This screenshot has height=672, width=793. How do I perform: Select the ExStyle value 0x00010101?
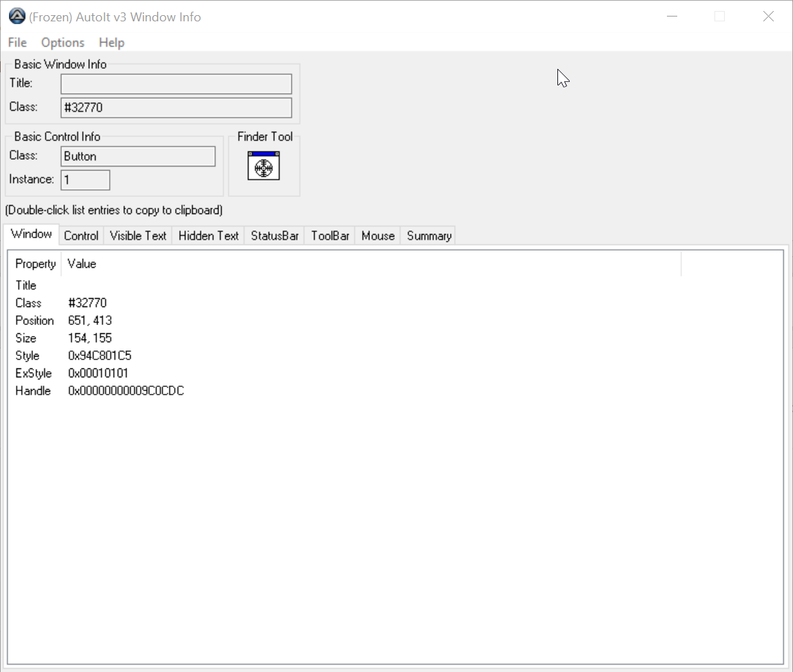(x=98, y=374)
